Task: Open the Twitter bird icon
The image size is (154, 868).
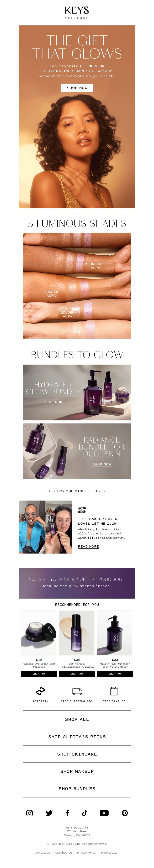Action: (49, 813)
